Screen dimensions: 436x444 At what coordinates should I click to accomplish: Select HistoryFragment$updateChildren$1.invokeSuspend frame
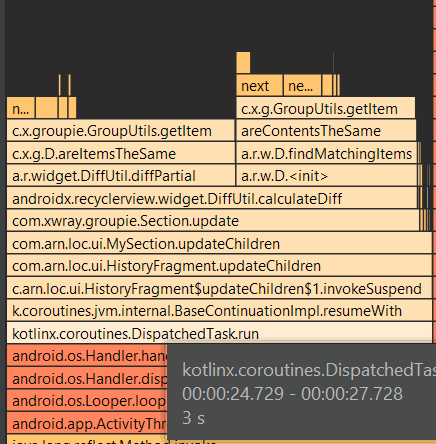pos(219,288)
